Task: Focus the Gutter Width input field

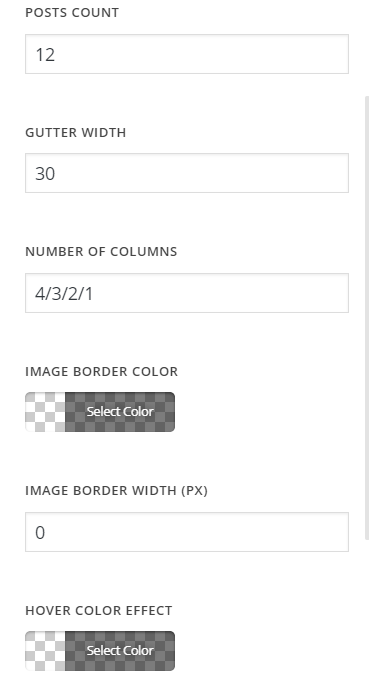Action: tap(187, 173)
